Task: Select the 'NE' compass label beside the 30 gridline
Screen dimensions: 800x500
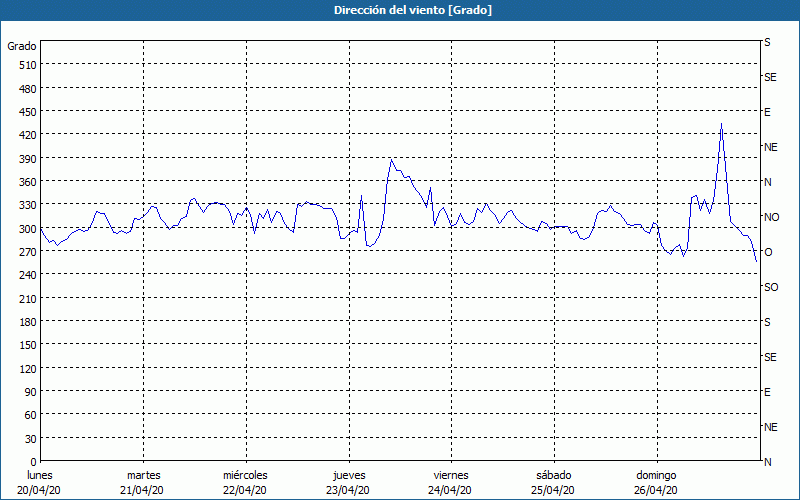Action: [771, 427]
